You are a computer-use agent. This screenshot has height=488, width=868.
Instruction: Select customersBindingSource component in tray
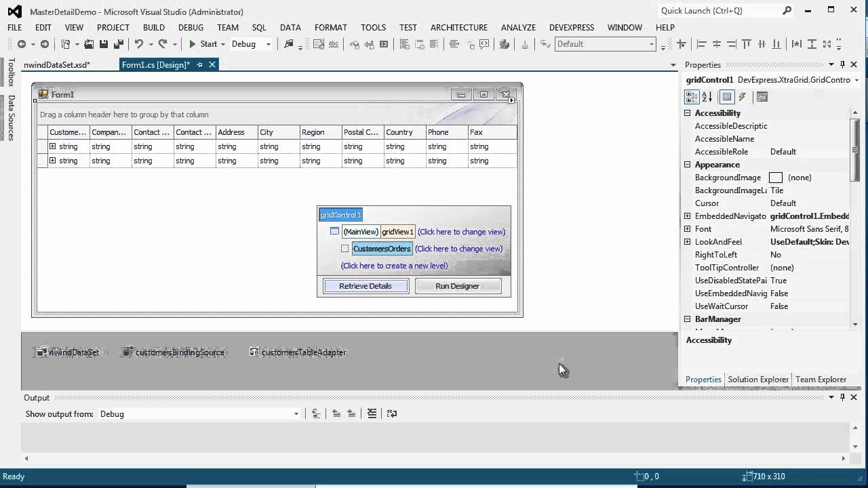174,352
